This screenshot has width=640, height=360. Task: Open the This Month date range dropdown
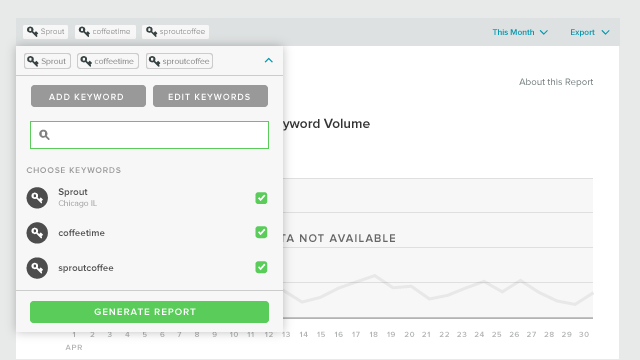[x=520, y=32]
